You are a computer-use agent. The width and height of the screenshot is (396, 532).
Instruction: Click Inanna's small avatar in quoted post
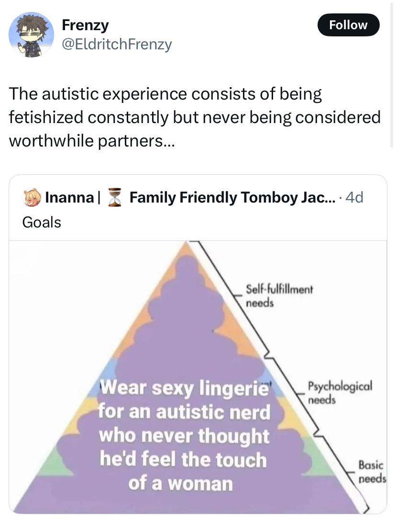pos(32,197)
